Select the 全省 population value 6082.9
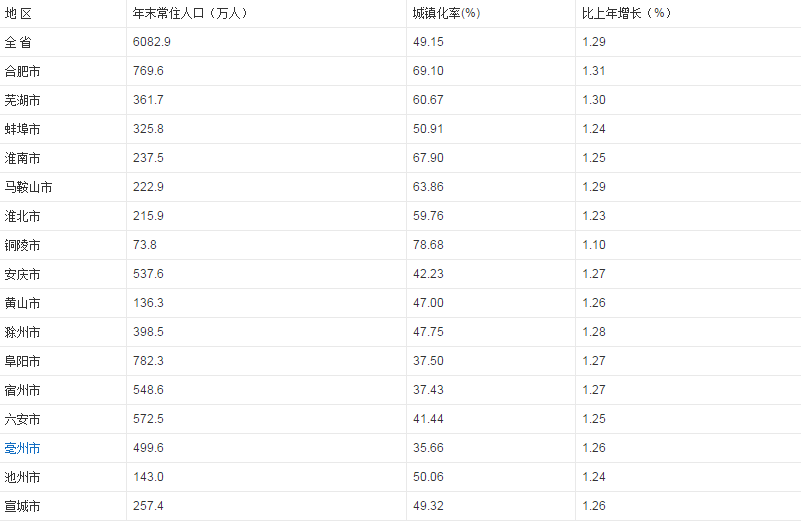The image size is (801, 523). 152,42
